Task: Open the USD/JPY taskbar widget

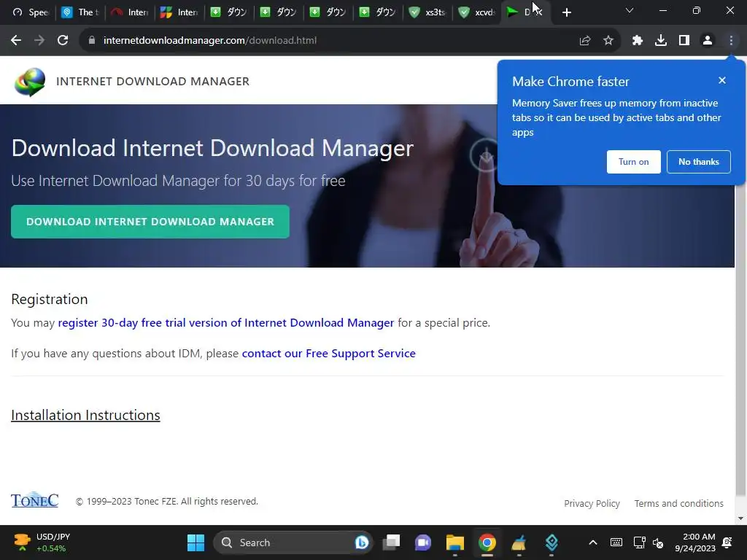Action: click(42, 542)
